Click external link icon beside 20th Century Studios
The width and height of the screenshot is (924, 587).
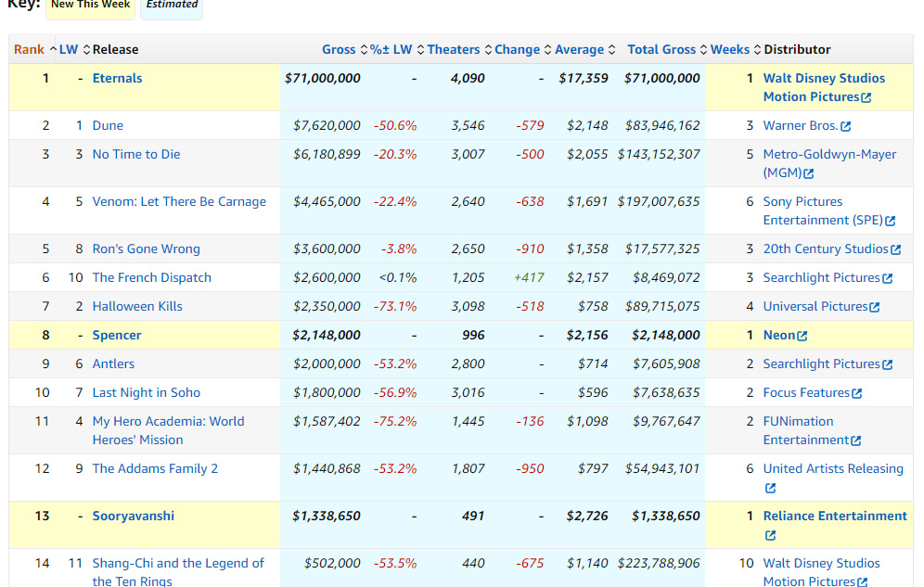[x=896, y=249]
